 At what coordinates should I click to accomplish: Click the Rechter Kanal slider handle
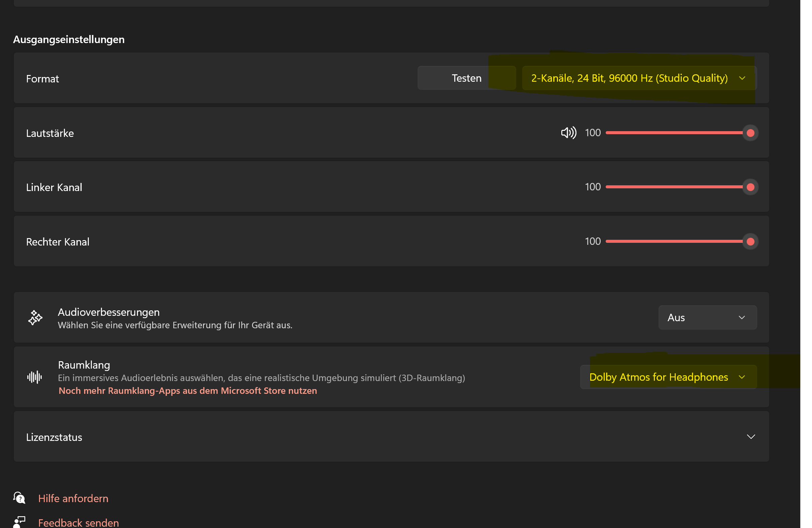750,241
